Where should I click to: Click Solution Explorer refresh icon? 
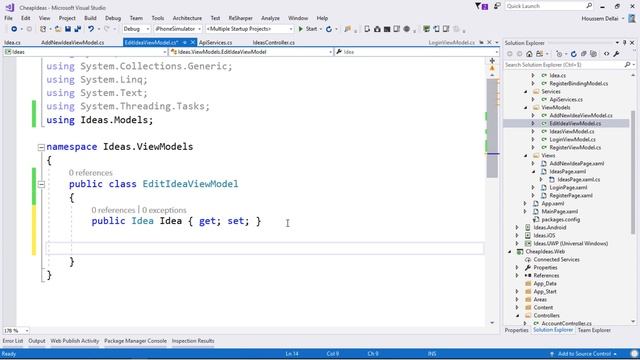573,54
